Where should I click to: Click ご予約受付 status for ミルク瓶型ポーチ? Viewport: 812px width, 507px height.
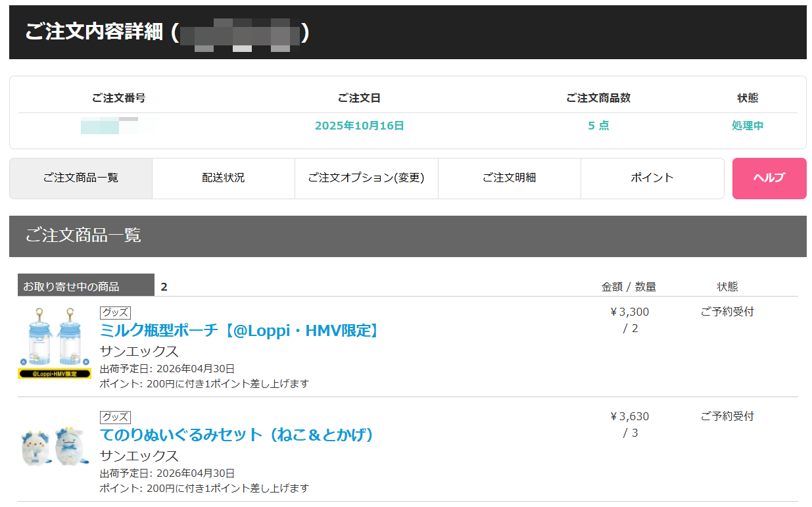coord(727,312)
